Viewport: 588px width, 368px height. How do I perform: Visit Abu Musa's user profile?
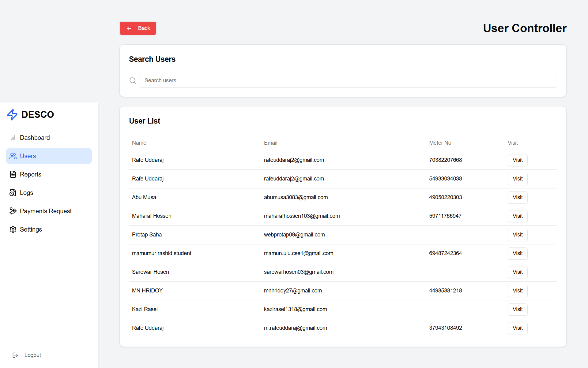pos(517,197)
